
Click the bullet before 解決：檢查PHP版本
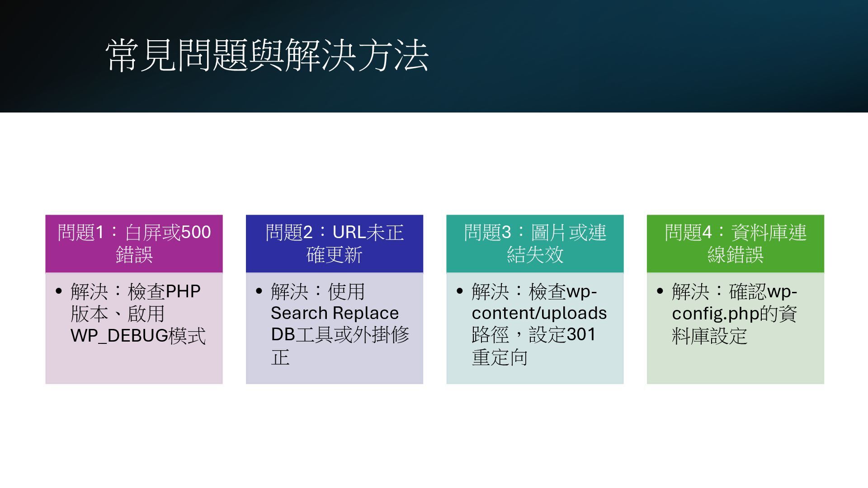click(x=59, y=291)
